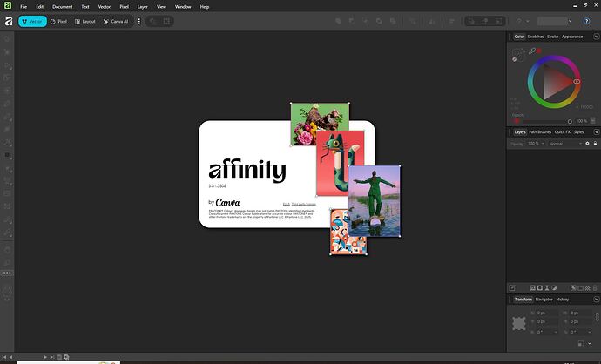Click the edit icon at Layers panel bottom-left
This screenshot has height=364, width=601.
[512, 287]
